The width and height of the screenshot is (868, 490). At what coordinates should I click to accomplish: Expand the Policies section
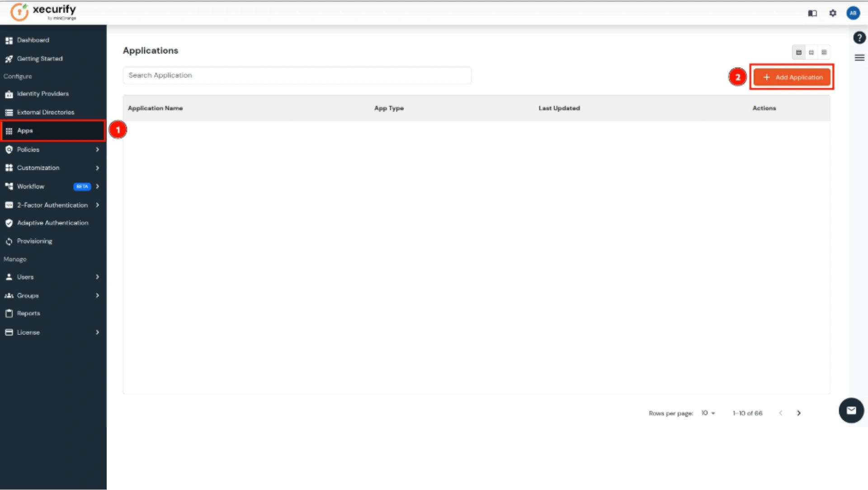click(x=28, y=149)
